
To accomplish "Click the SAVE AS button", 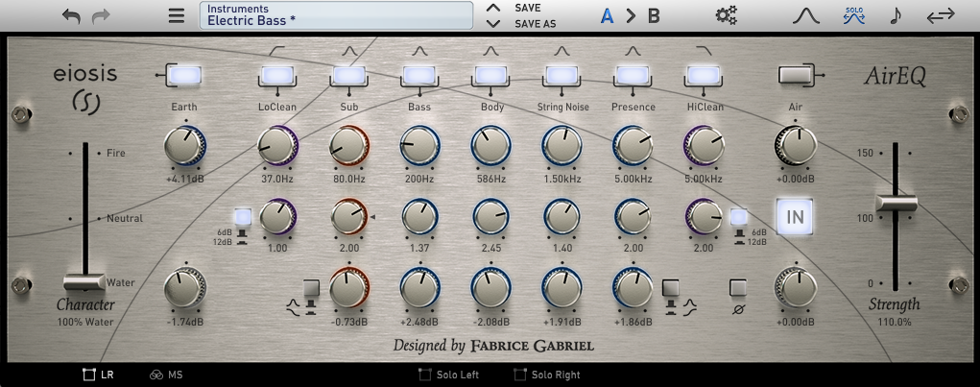I will click(x=535, y=24).
